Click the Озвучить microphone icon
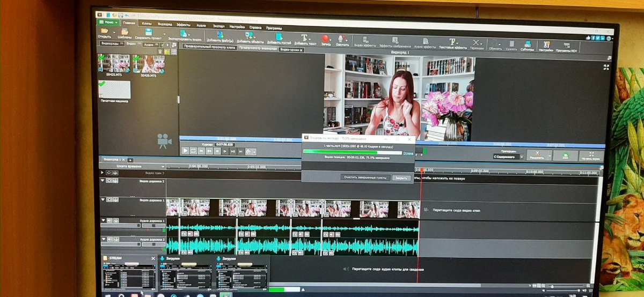The image size is (644, 297). (341, 39)
